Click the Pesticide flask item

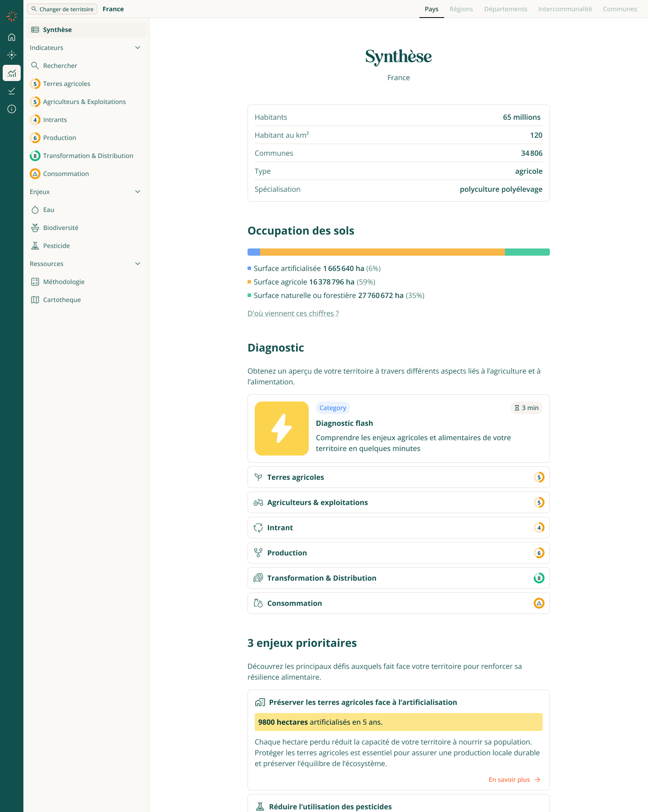click(56, 246)
